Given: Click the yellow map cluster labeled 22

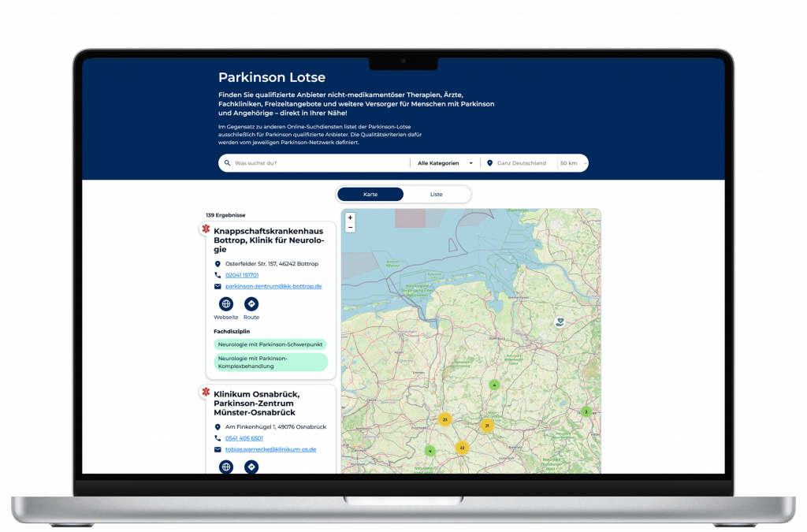Looking at the screenshot, I should coord(462,448).
